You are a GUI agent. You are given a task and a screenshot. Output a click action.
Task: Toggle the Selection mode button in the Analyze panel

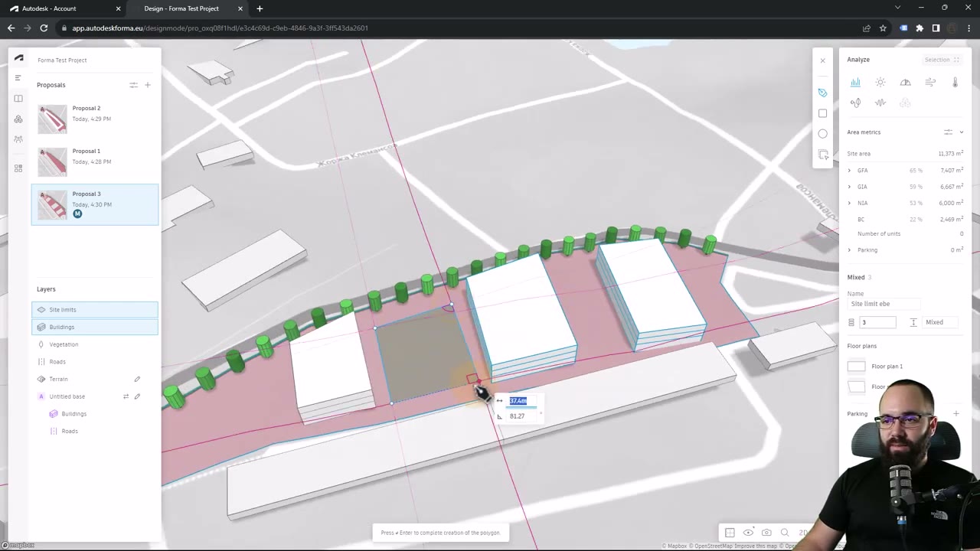[942, 60]
